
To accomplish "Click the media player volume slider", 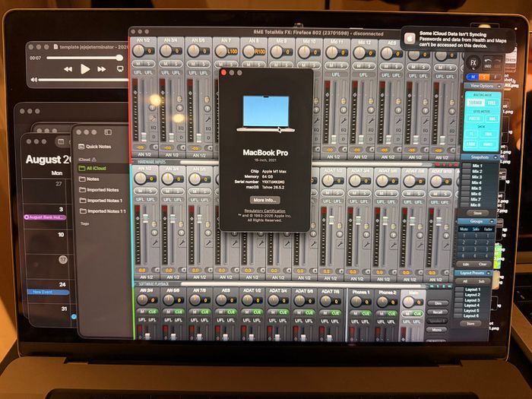I will click(83, 80).
